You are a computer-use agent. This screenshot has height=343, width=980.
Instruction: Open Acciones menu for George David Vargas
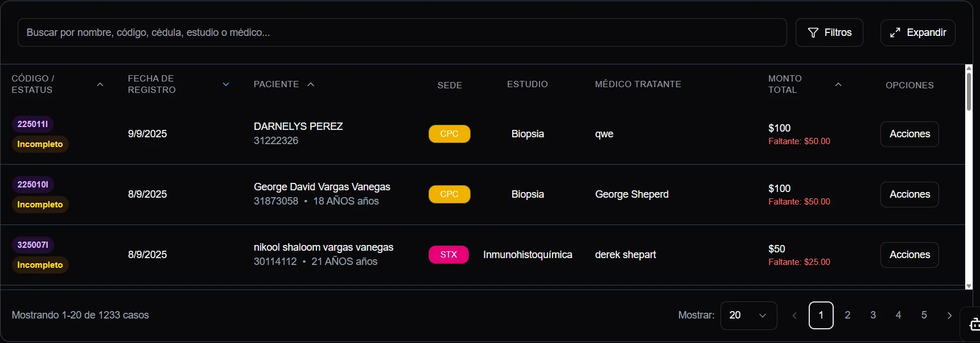[x=909, y=194]
